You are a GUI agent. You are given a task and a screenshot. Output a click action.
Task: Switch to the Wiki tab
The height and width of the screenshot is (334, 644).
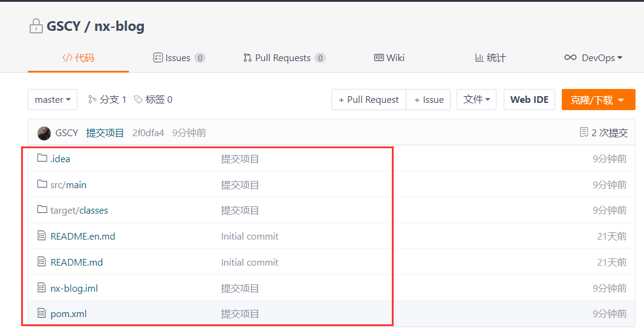pyautogui.click(x=389, y=58)
